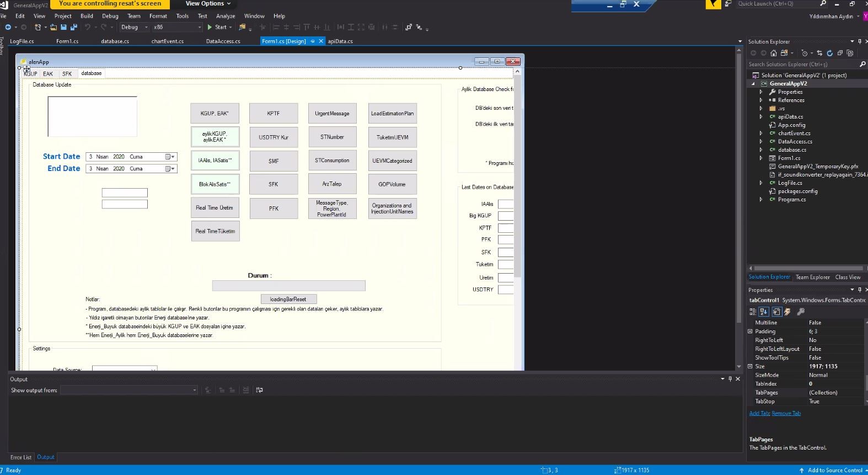The height and width of the screenshot is (475, 868).
Task: Expand the References node in Solution Explorer
Action: [761, 100]
